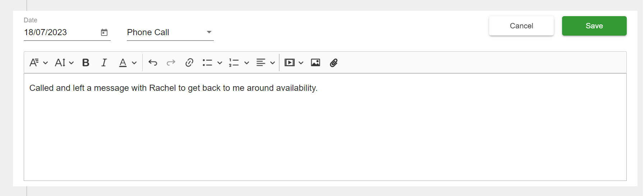This screenshot has height=196, width=644.
Task: Click inside the note text area
Action: [x=325, y=127]
